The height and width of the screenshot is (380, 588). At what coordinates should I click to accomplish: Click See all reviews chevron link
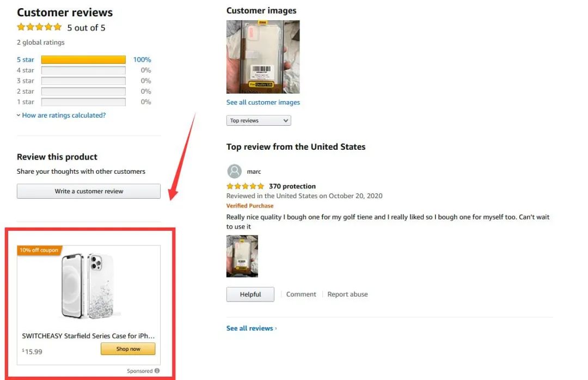coord(252,328)
